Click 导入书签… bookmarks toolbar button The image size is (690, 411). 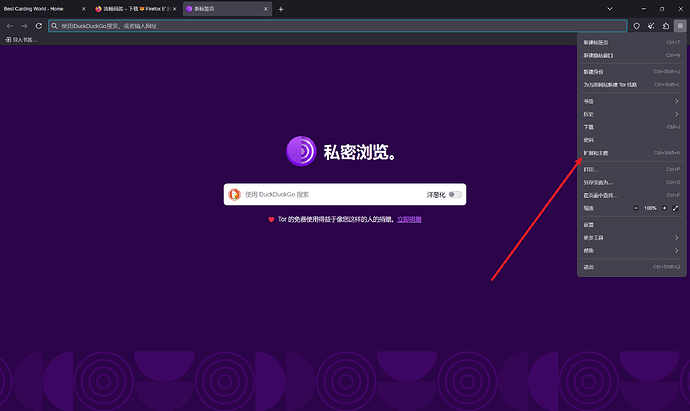click(21, 40)
